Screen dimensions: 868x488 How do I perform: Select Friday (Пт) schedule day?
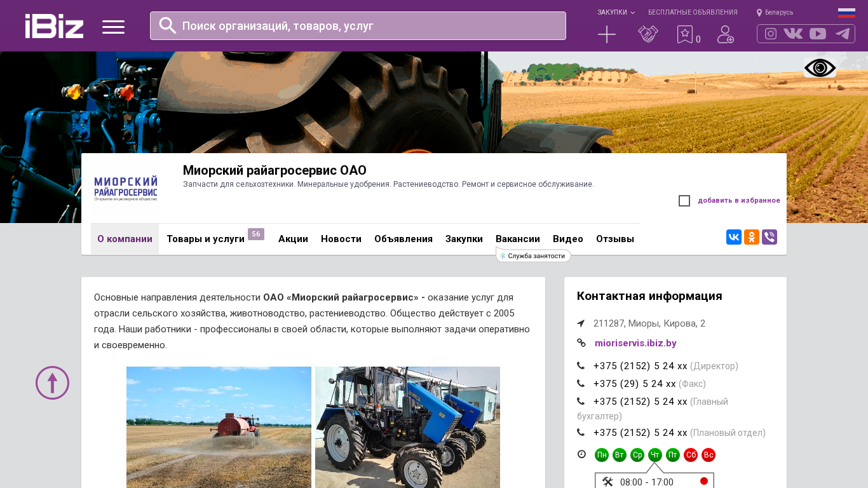click(x=673, y=455)
